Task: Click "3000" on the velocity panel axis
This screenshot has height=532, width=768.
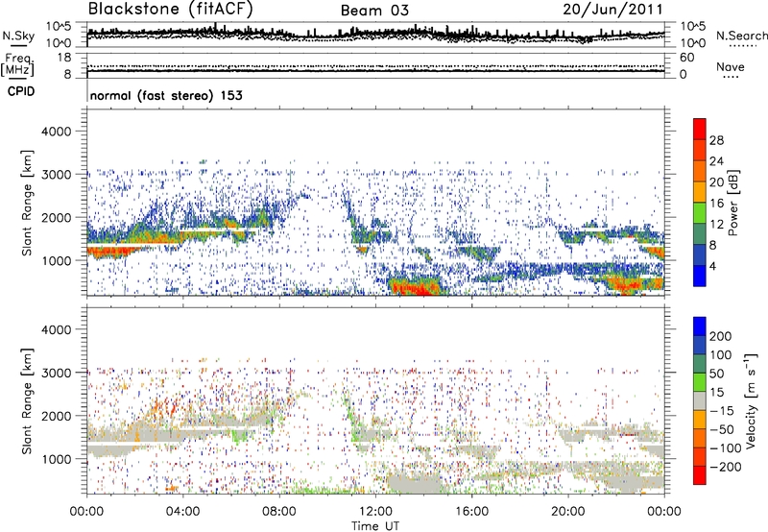Action: click(x=56, y=373)
